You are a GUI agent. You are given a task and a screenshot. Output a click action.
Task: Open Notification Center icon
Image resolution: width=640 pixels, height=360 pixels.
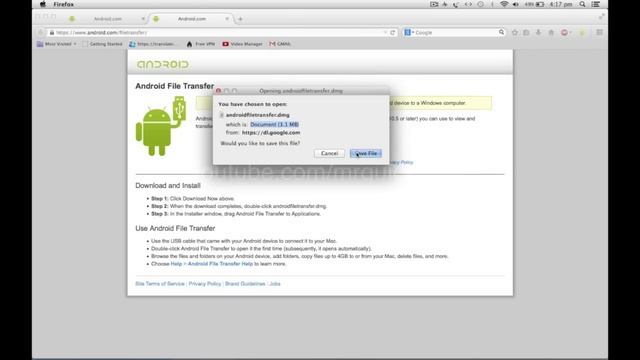click(596, 4)
